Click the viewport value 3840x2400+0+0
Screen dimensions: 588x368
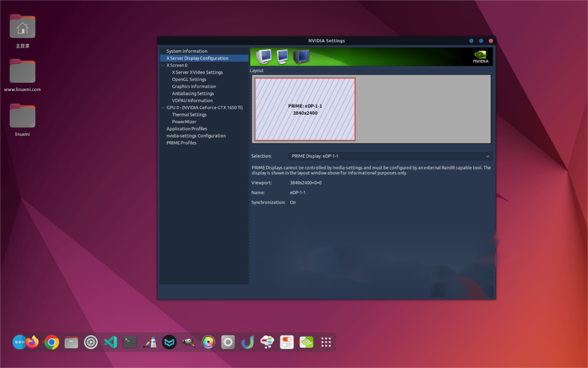point(305,183)
